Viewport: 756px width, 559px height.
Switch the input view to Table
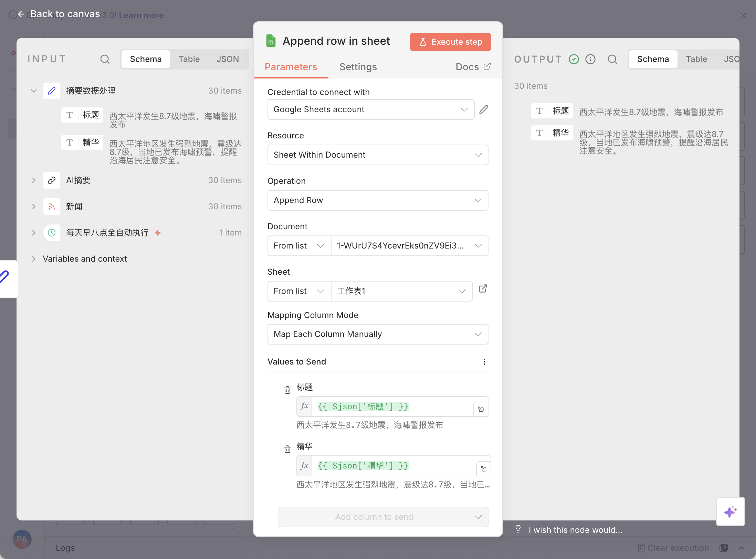(x=189, y=59)
